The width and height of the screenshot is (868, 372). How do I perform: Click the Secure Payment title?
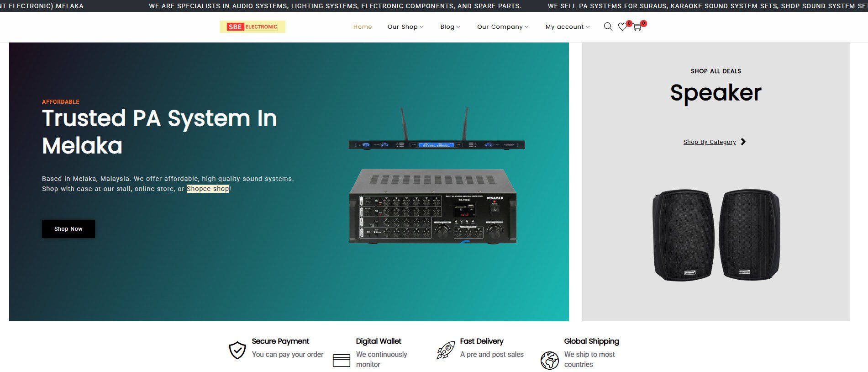click(280, 341)
